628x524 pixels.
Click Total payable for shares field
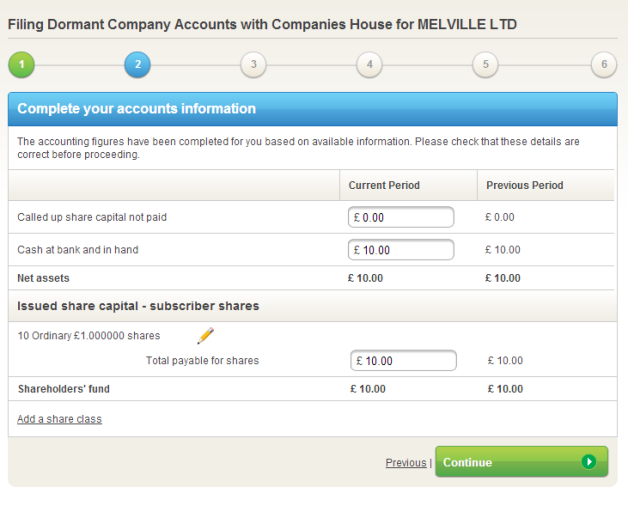pyautogui.click(x=404, y=361)
